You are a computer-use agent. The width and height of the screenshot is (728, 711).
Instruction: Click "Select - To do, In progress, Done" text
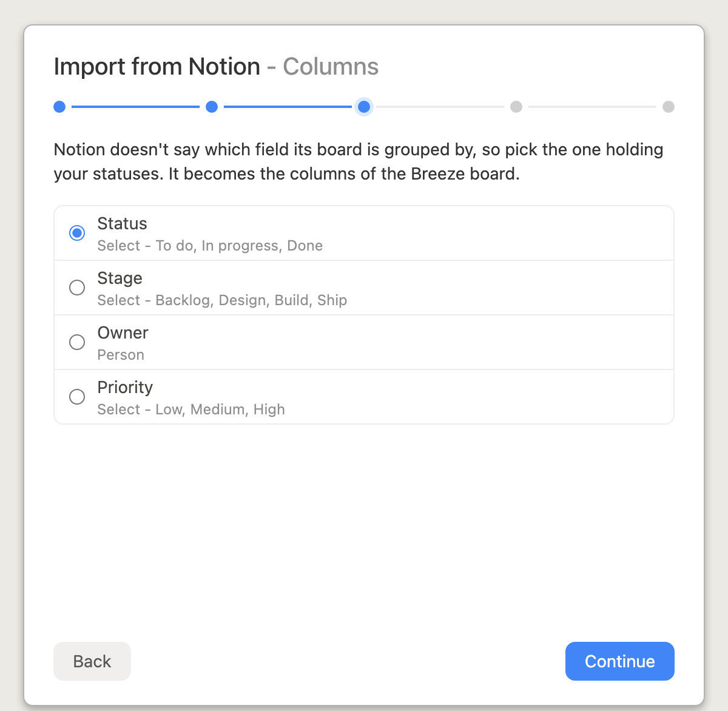(210, 246)
